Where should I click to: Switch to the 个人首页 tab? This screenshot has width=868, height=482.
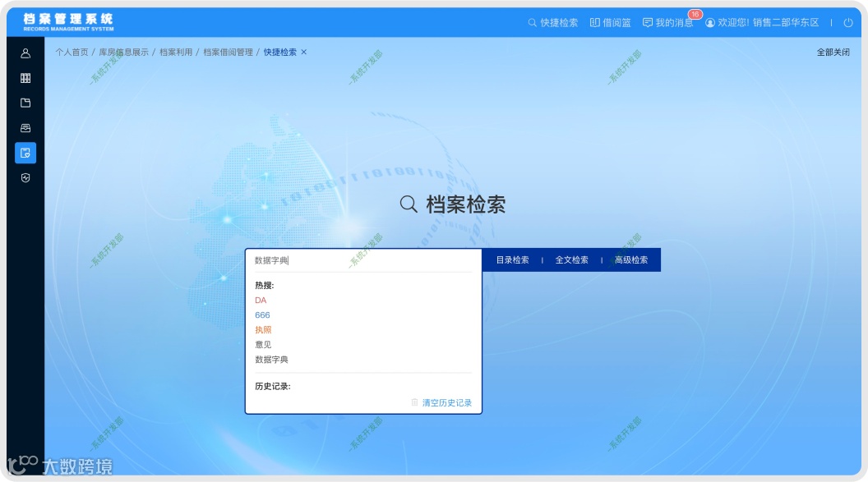tap(72, 52)
